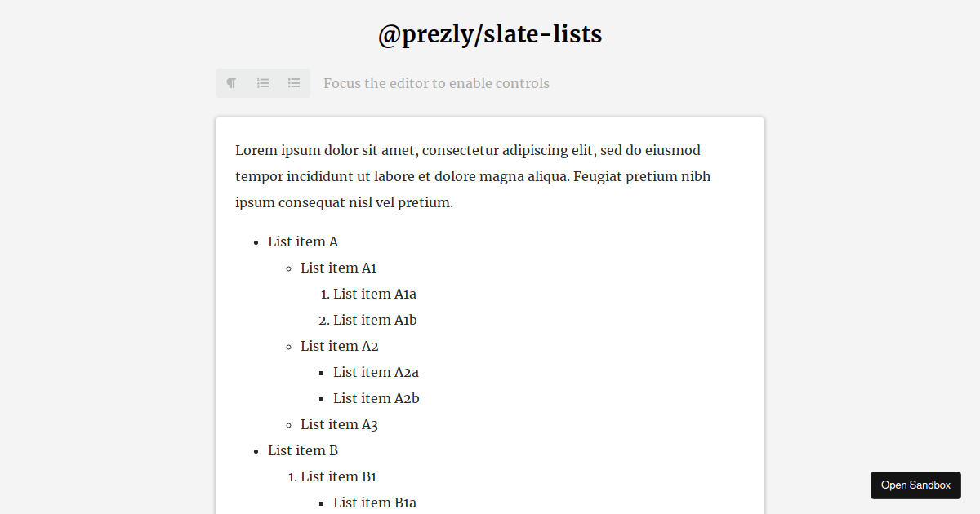This screenshot has height=514, width=980.
Task: Click 'List item A1' in the editor
Action: pyautogui.click(x=338, y=268)
